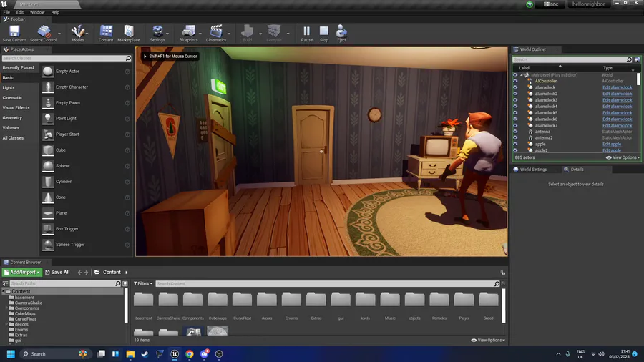Toggle visibility of alarmclock4 actor
Viewport: 644px width, 362px height.
click(x=515, y=107)
